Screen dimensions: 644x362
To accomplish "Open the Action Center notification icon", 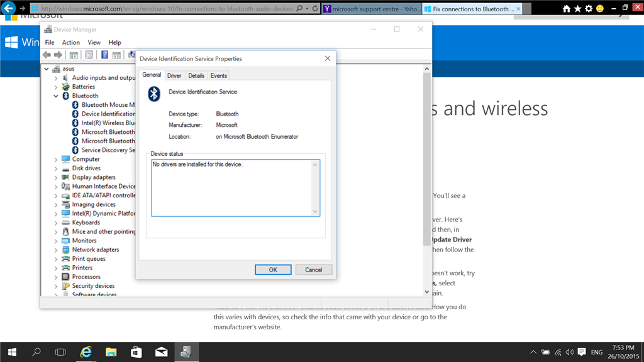I will [x=582, y=352].
